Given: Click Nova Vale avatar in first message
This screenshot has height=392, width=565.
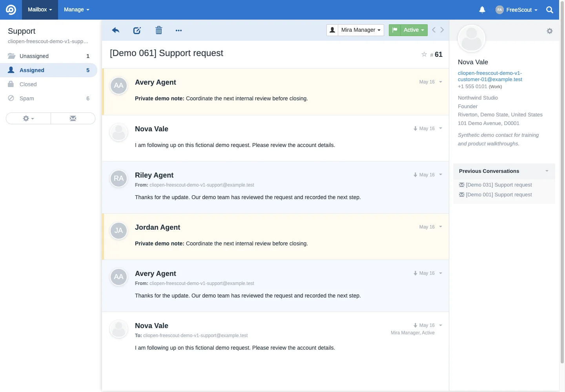Looking at the screenshot, I should (118, 132).
